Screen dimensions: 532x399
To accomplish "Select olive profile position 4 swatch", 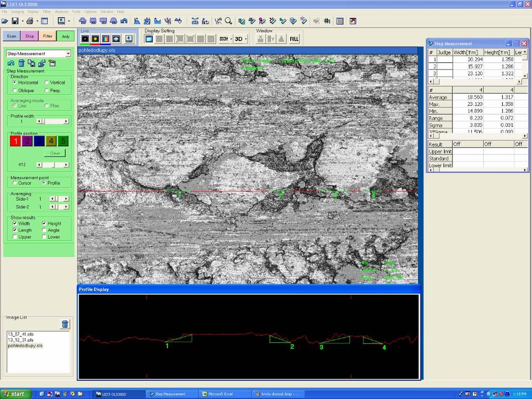I will tap(51, 141).
